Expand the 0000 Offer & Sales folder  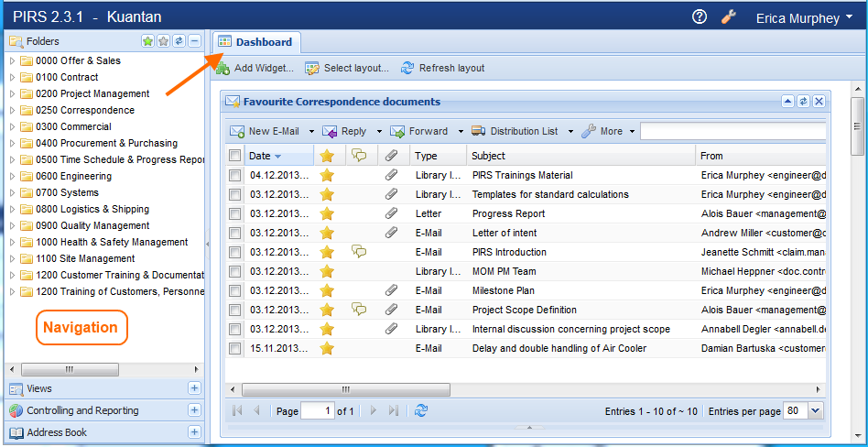tap(13, 61)
